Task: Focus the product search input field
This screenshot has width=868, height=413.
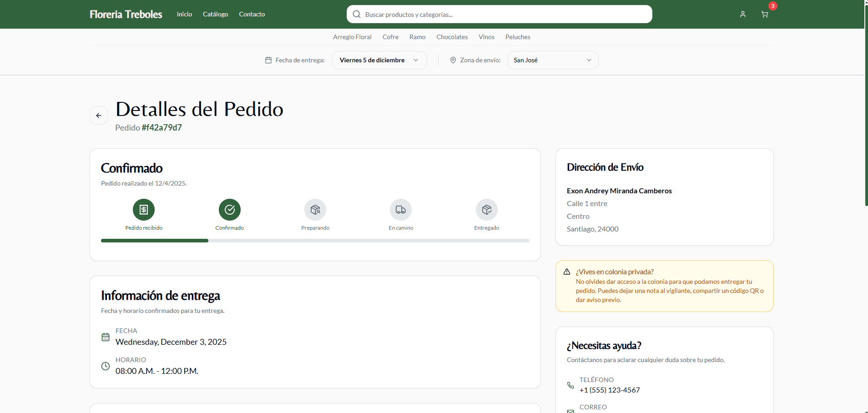Action: point(505,15)
